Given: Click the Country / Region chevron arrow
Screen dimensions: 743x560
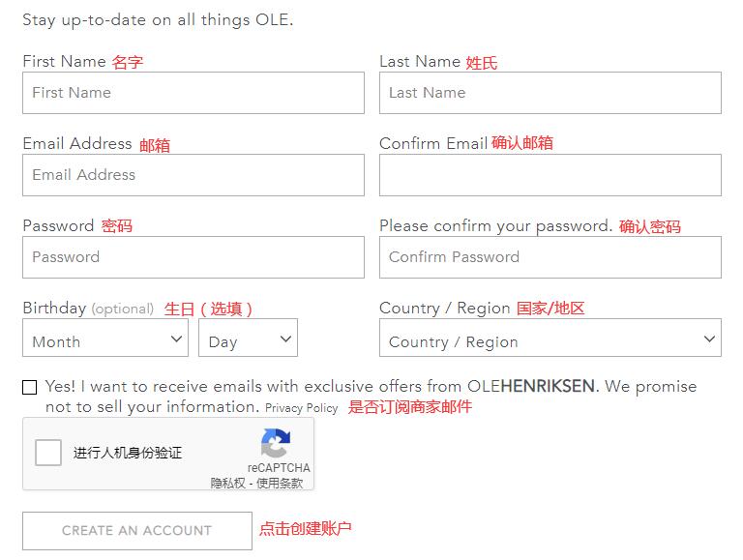Looking at the screenshot, I should pyautogui.click(x=710, y=339).
